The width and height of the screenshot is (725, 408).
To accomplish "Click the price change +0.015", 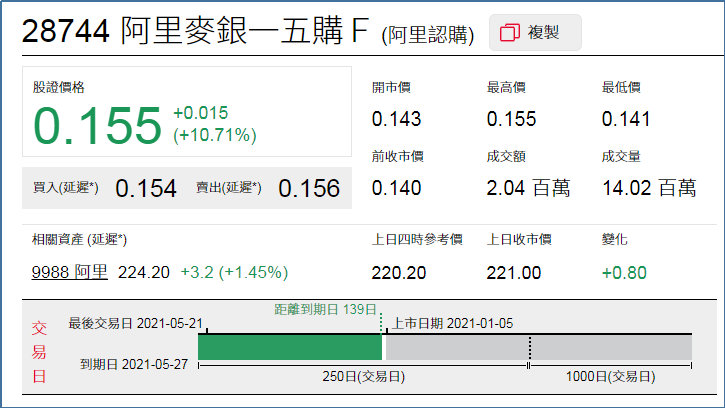I will coord(201,113).
